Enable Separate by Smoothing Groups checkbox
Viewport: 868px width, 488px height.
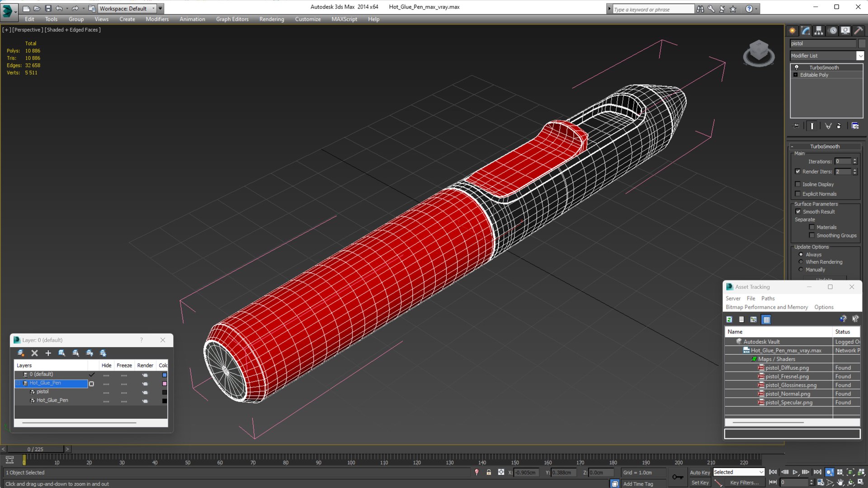pyautogui.click(x=812, y=235)
